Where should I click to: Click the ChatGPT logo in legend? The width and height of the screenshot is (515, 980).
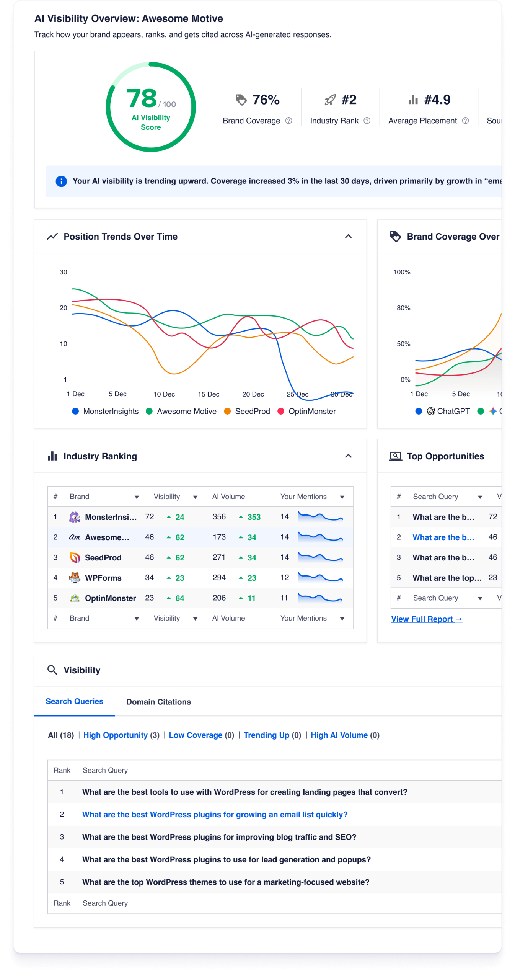[431, 411]
